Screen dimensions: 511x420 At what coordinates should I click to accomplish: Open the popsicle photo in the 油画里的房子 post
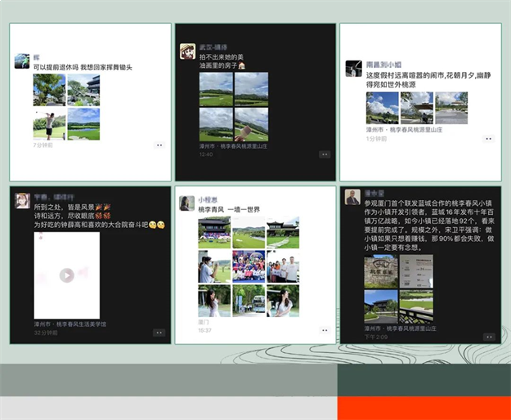point(251,124)
